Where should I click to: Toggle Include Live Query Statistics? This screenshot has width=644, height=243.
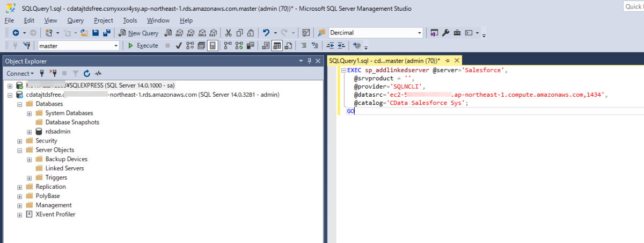(x=239, y=46)
